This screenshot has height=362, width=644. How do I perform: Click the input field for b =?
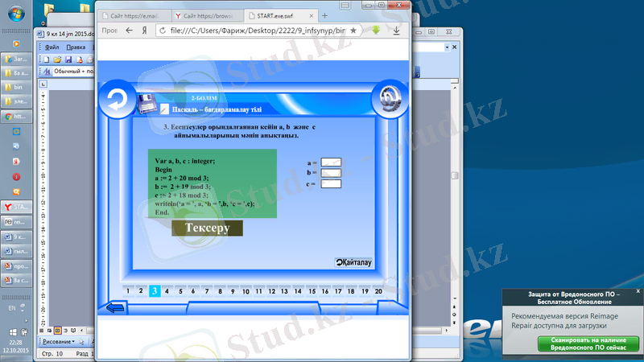click(331, 172)
